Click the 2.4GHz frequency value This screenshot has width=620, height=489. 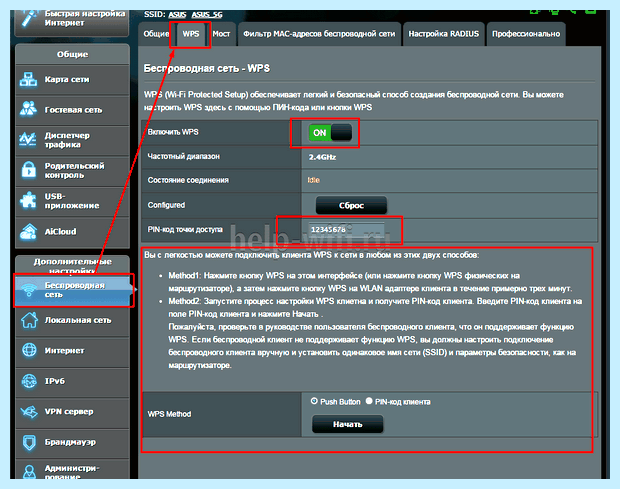pos(322,157)
